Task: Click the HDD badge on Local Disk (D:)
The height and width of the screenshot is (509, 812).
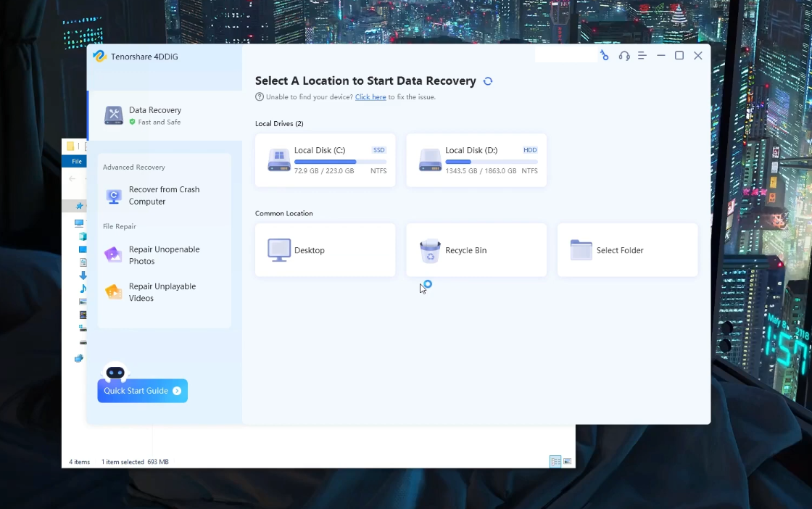Action: tap(530, 150)
